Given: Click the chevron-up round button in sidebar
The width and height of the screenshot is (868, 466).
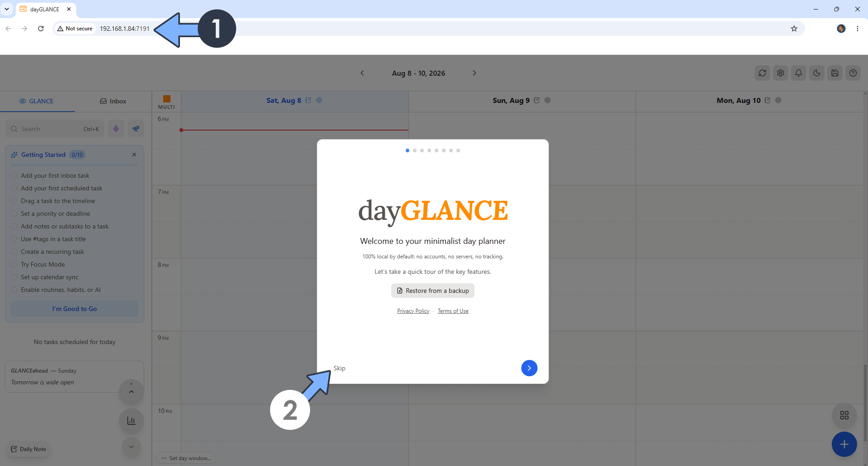Looking at the screenshot, I should pos(131,392).
